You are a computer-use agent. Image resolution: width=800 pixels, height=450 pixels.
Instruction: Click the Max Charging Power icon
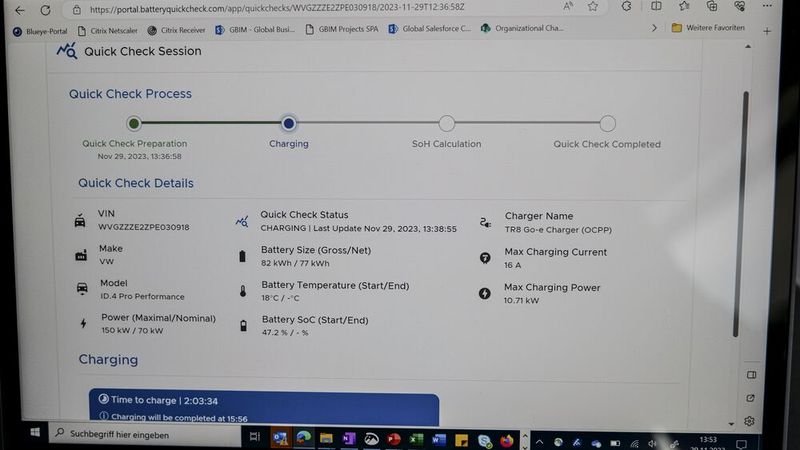pyautogui.click(x=485, y=293)
